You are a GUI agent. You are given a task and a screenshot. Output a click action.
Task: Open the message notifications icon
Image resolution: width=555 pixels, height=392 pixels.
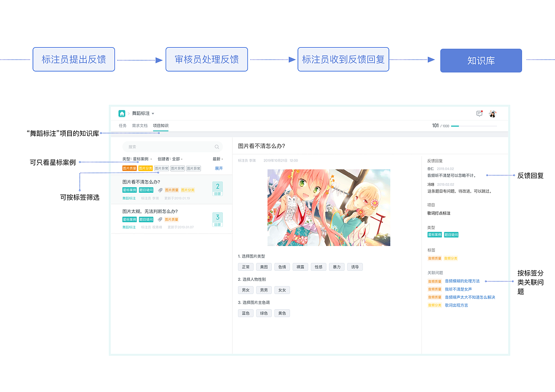[x=479, y=113]
